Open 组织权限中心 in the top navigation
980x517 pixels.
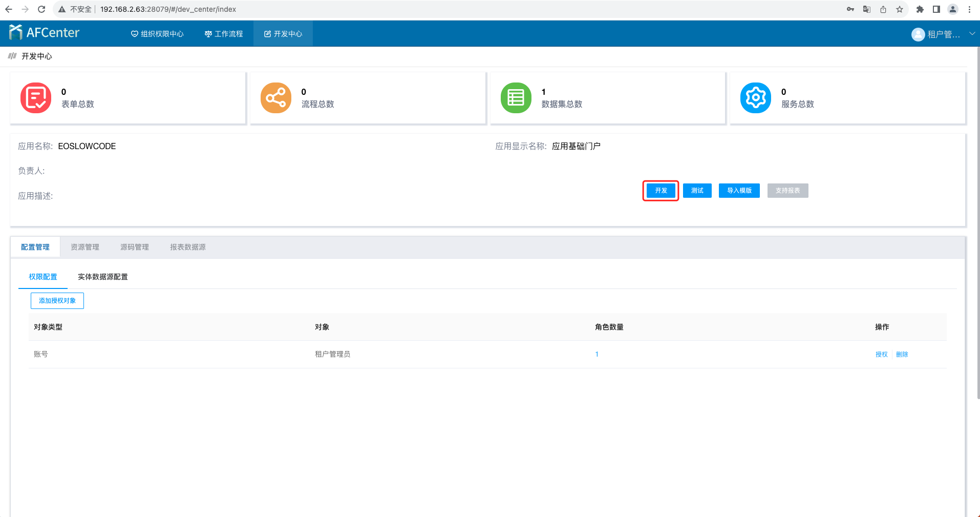coord(157,34)
